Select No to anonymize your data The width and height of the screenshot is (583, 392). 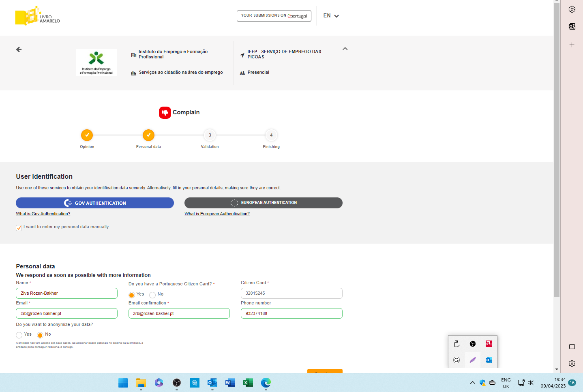(40, 335)
